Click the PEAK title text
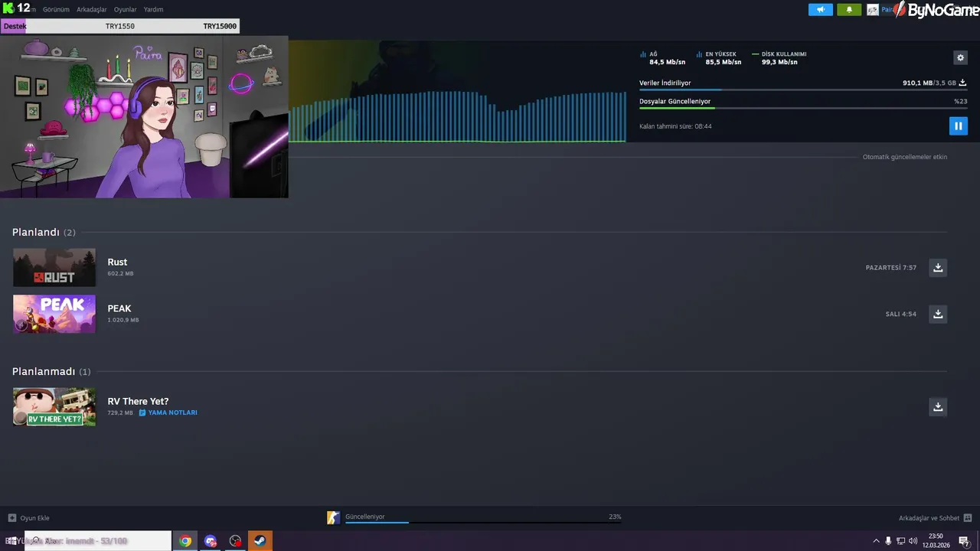Screen dimensions: 980x551 (x=119, y=308)
